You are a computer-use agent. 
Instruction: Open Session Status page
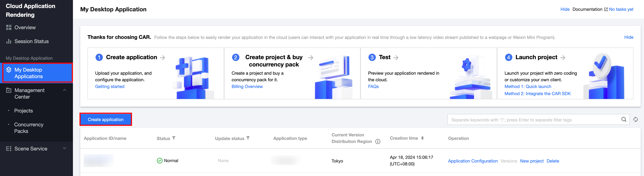point(32,41)
